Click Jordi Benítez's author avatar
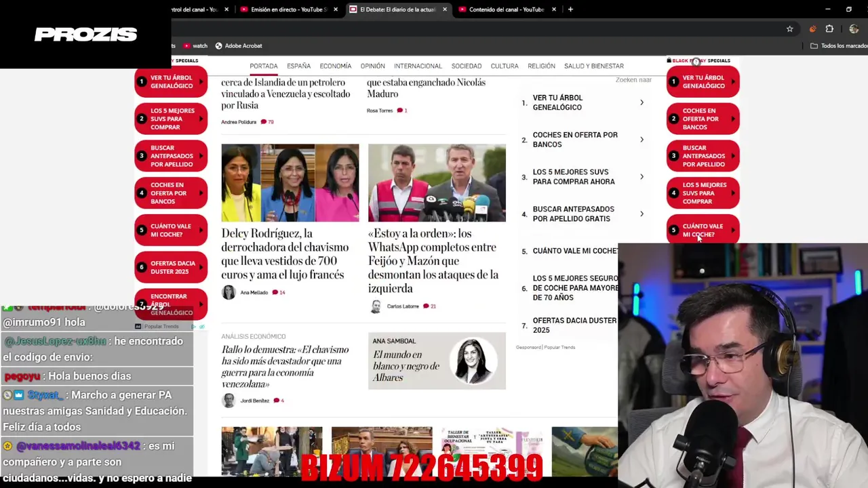The width and height of the screenshot is (868, 488). coord(229,401)
